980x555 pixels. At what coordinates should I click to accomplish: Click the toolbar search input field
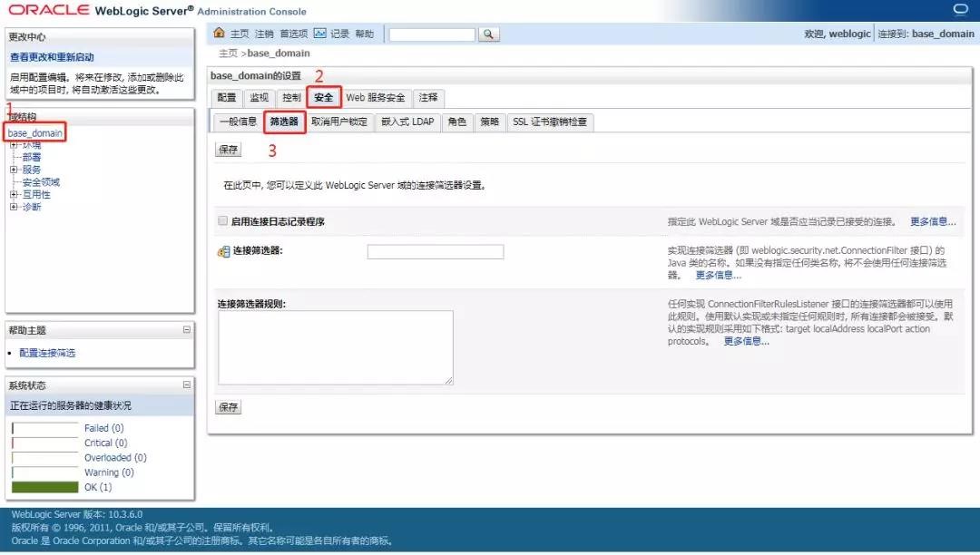(432, 34)
